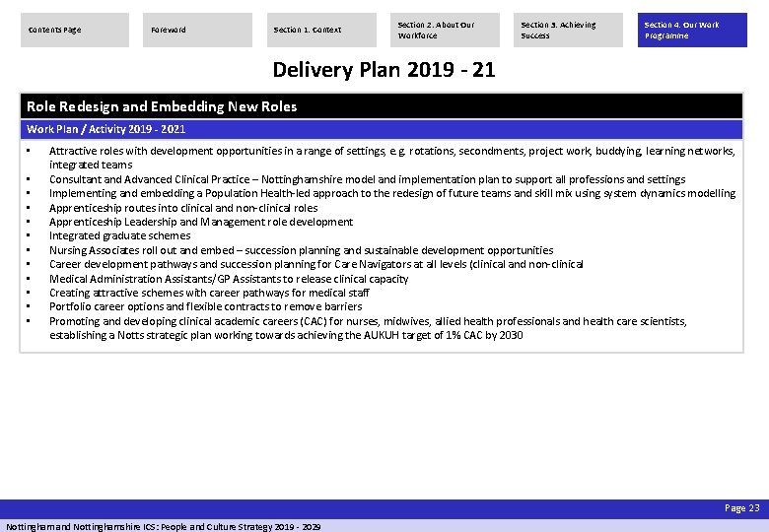Screen dimensions: 769x532
Task: Click the clinical academic careers (CAC) bullet
Action: coord(368,328)
